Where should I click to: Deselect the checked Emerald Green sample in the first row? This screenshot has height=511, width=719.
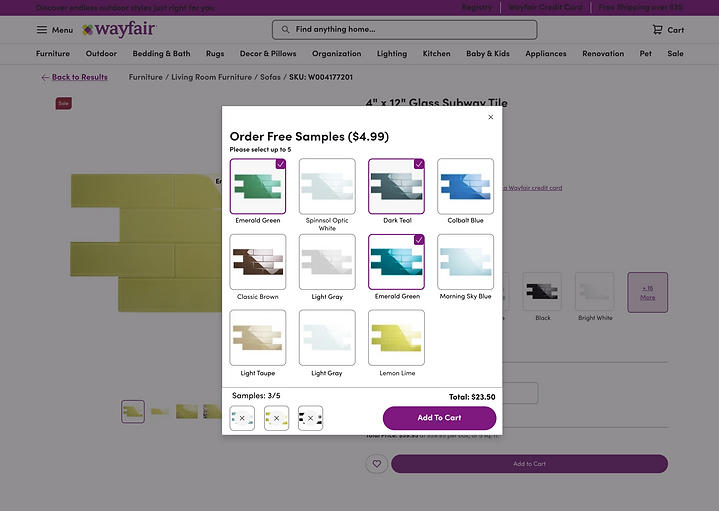258,186
